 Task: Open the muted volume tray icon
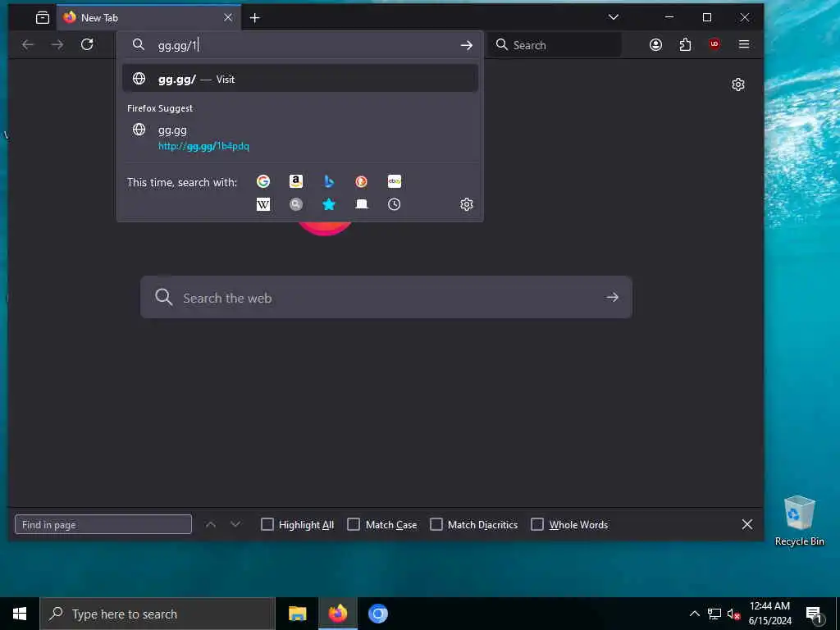[733, 614]
